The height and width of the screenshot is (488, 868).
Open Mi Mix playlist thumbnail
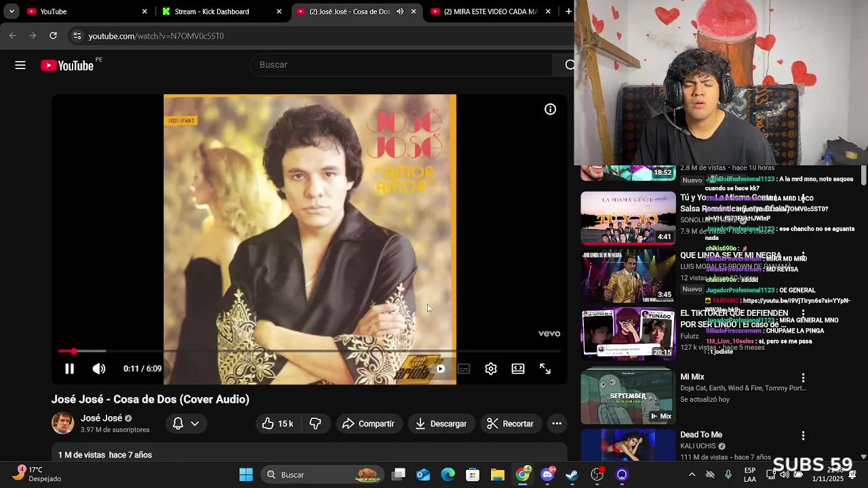629,397
